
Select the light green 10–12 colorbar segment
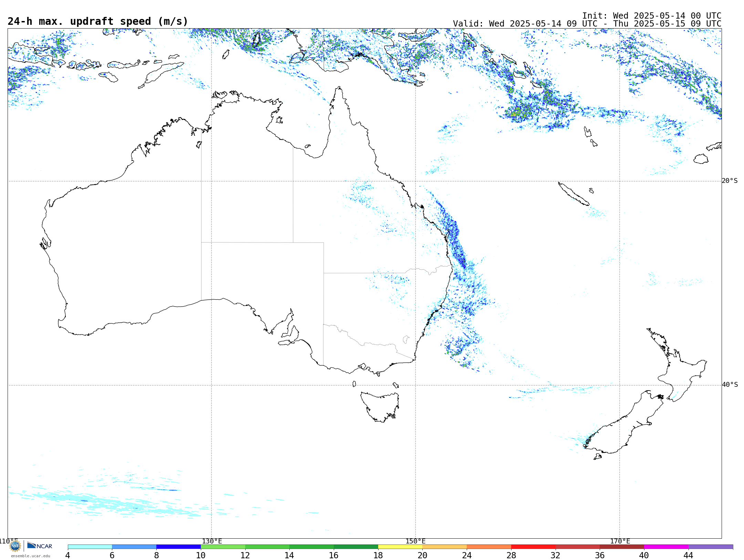pos(223,547)
